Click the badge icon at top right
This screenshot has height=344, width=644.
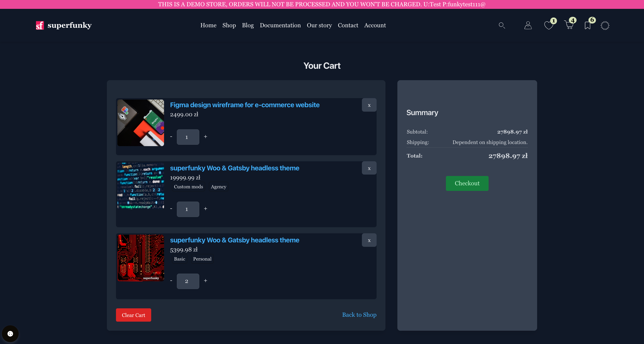click(x=605, y=25)
